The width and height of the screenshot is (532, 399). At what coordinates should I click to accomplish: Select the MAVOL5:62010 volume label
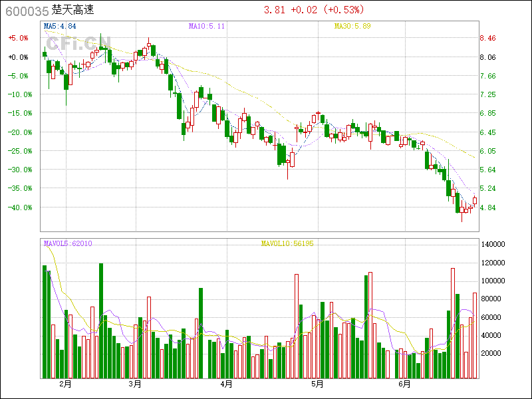tap(68, 244)
